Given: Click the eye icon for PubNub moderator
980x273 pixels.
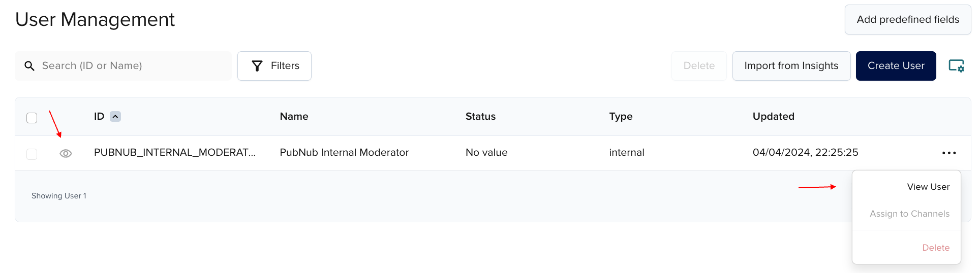Looking at the screenshot, I should 66,153.
